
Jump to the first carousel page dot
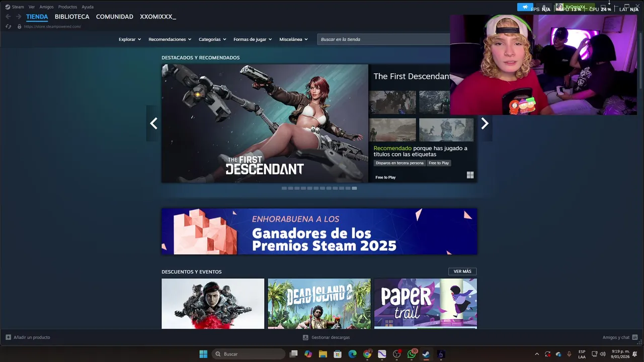point(284,188)
